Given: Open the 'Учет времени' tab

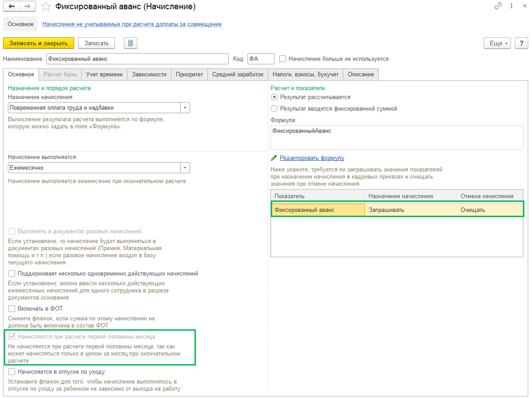Looking at the screenshot, I should [x=104, y=74].
